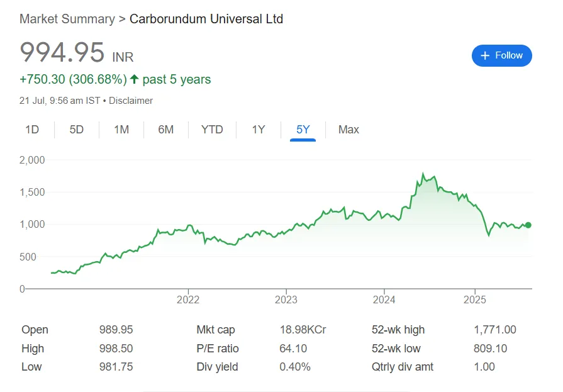Click the current price 994.95
Screen dimensions: 563x392
[62, 52]
